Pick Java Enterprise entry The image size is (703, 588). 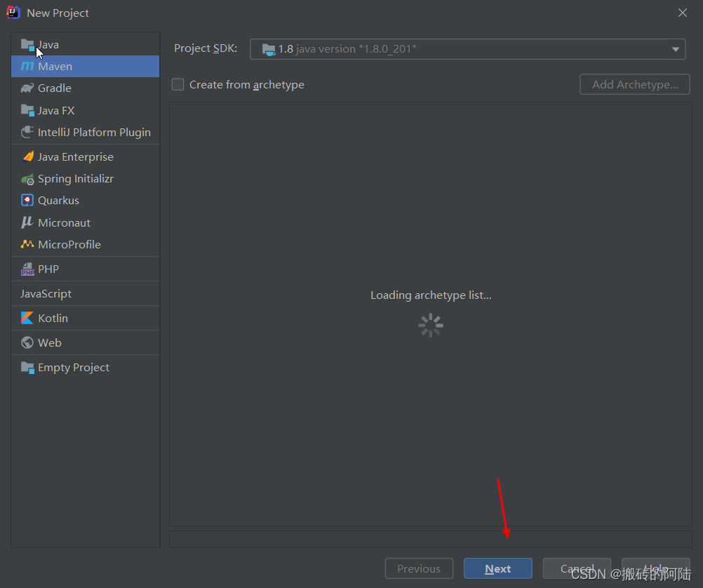point(85,156)
